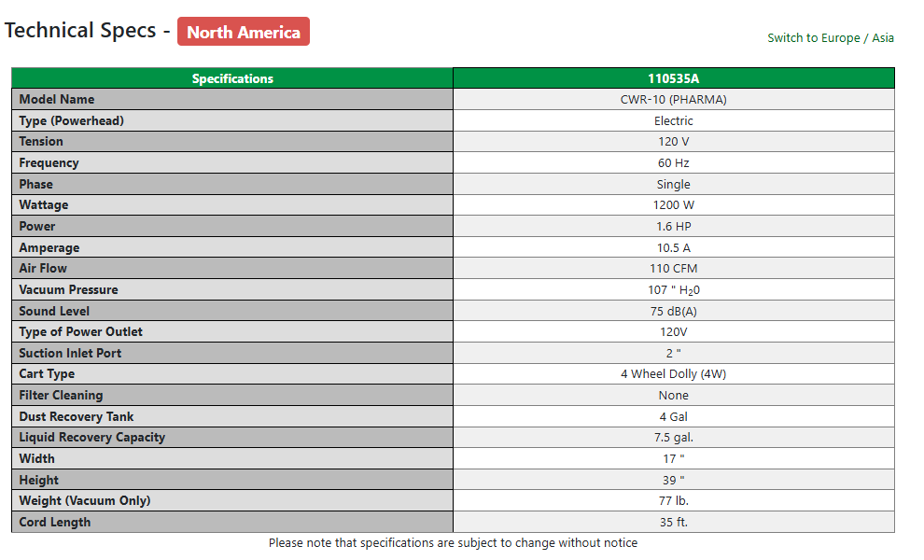924x560 pixels.
Task: Select the Suction Inlet Port label
Action: click(70, 353)
